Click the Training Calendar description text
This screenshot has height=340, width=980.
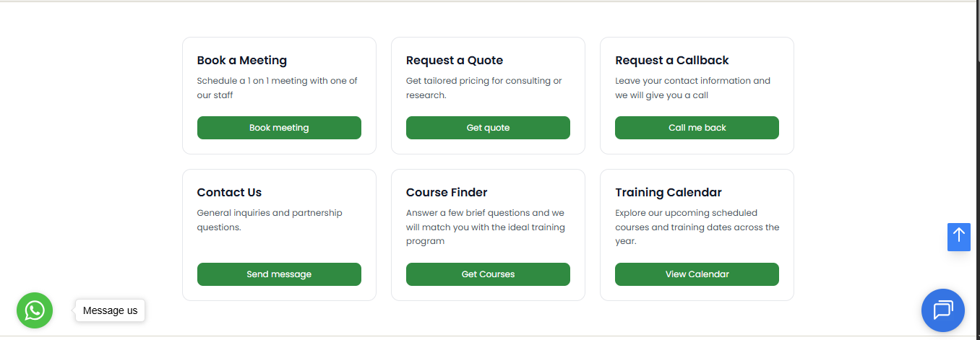(697, 227)
